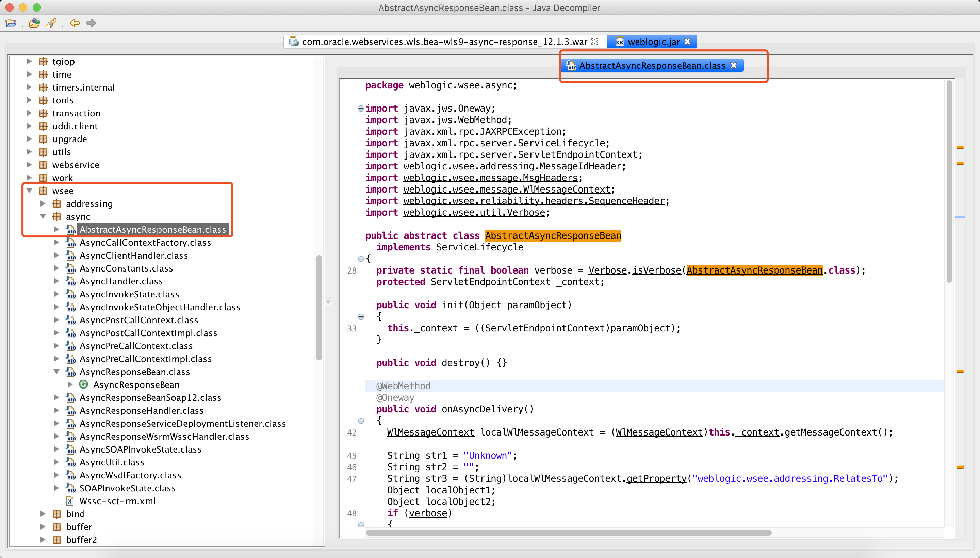This screenshot has width=980, height=558.
Task: Collapse the async package node
Action: tap(43, 216)
